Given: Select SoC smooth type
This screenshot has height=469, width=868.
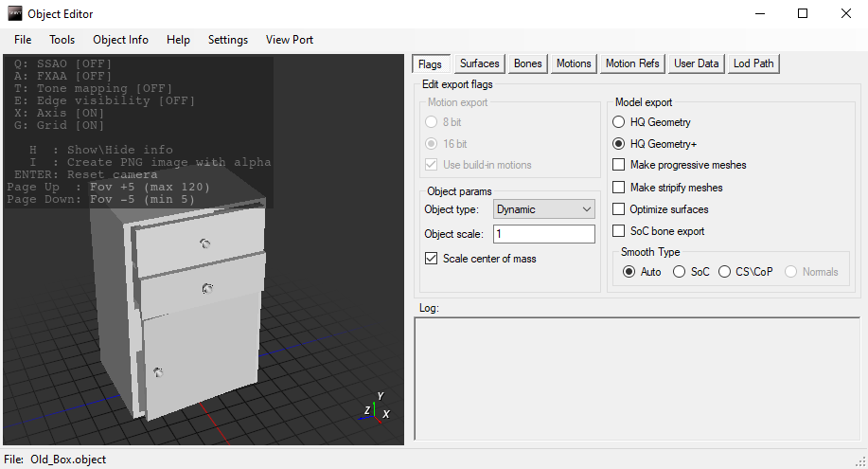Looking at the screenshot, I should pyautogui.click(x=691, y=272).
